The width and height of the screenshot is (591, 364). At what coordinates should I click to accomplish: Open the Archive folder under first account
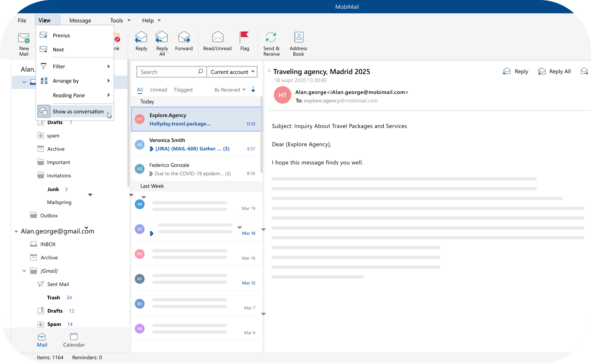pyautogui.click(x=51, y=149)
